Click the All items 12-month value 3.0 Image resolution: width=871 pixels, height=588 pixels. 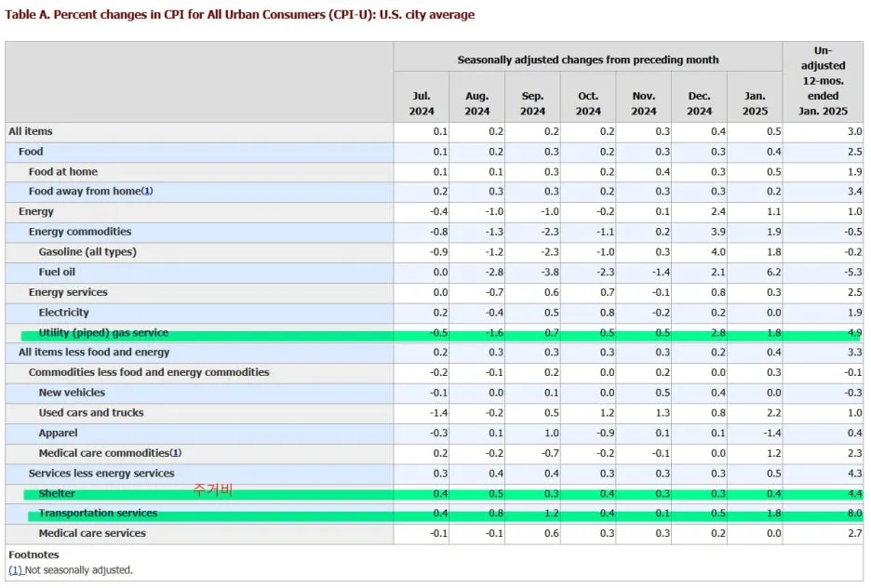click(855, 131)
